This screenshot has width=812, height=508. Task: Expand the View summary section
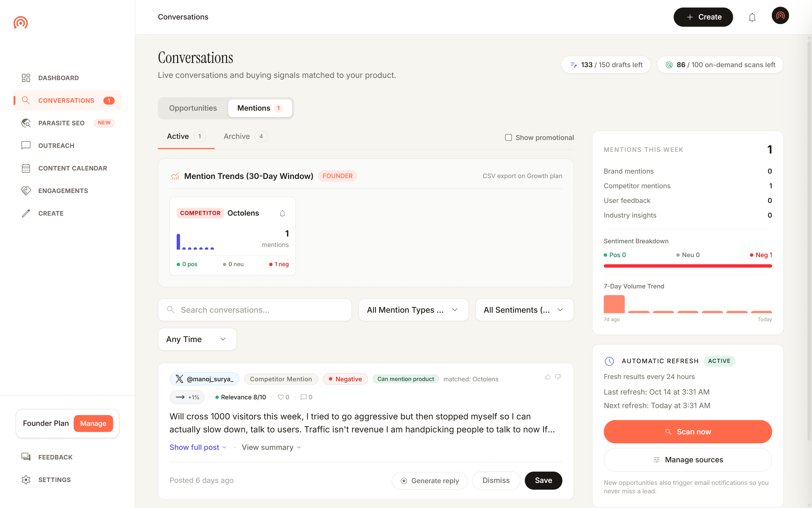tap(271, 447)
